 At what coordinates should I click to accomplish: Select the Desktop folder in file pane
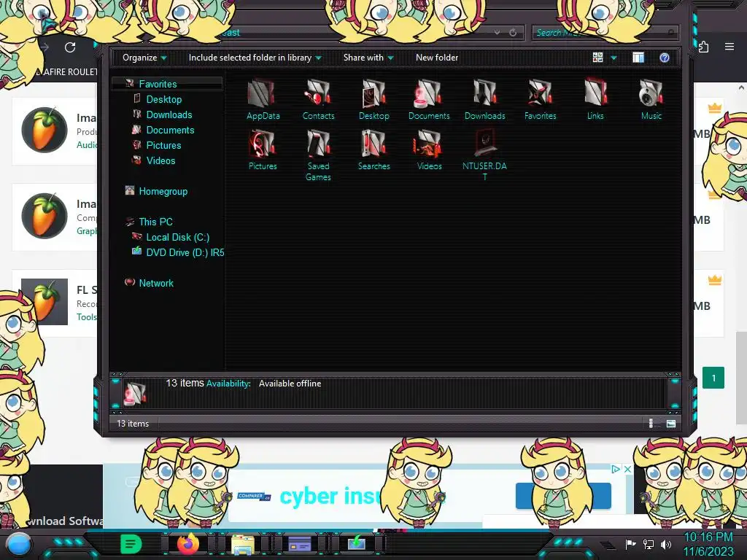pyautogui.click(x=374, y=100)
